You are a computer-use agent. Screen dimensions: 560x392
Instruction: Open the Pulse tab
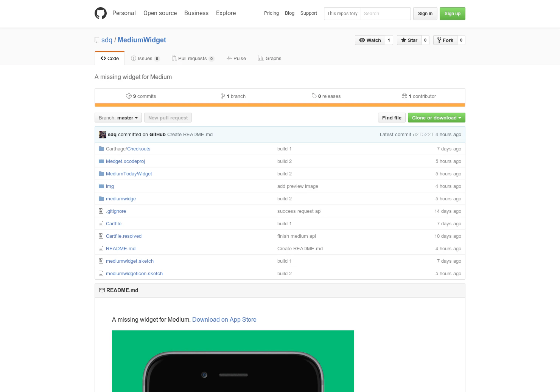point(236,58)
